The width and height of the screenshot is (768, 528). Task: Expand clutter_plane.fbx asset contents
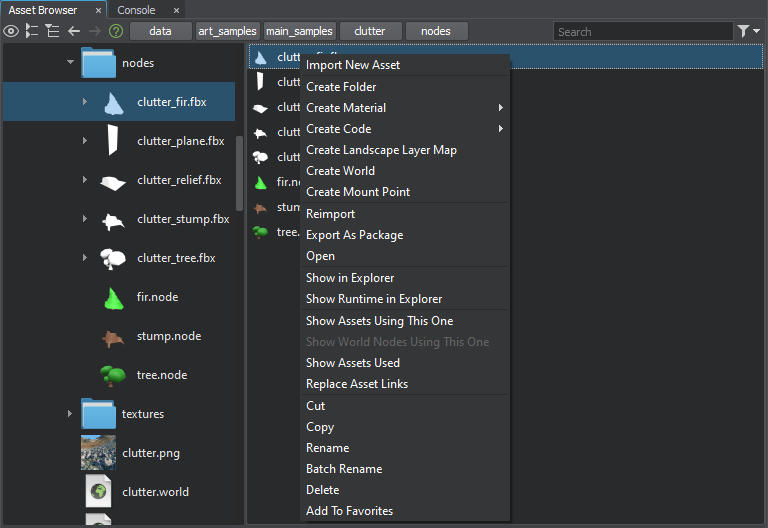(85, 141)
